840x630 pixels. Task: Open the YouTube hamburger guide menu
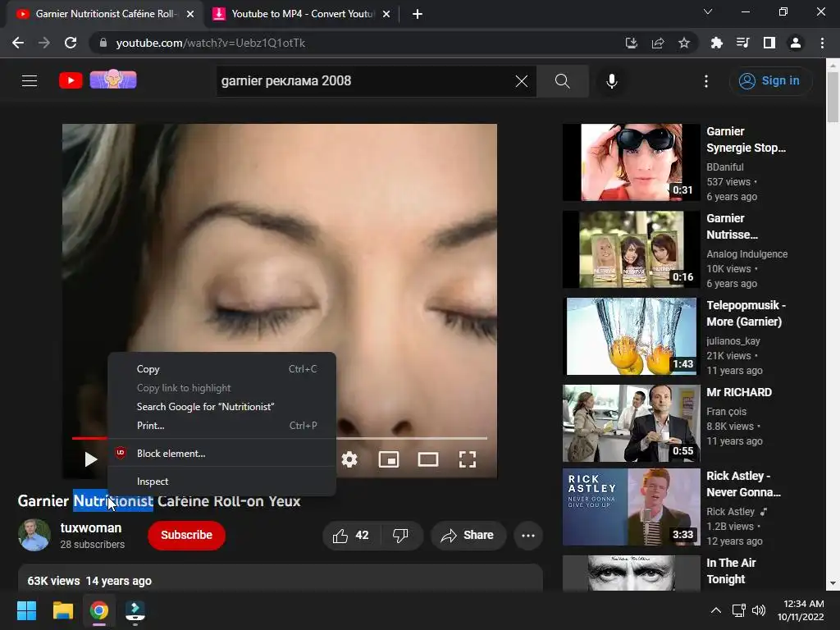[30, 81]
